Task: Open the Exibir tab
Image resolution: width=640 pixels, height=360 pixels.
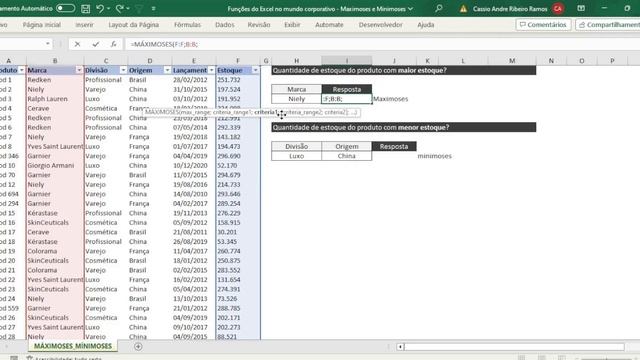Action: tap(292, 25)
